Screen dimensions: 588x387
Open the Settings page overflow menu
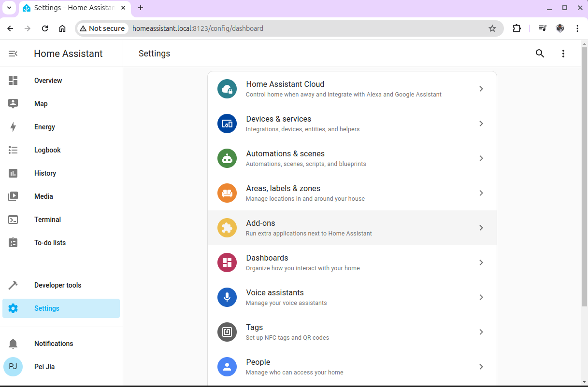pyautogui.click(x=563, y=54)
